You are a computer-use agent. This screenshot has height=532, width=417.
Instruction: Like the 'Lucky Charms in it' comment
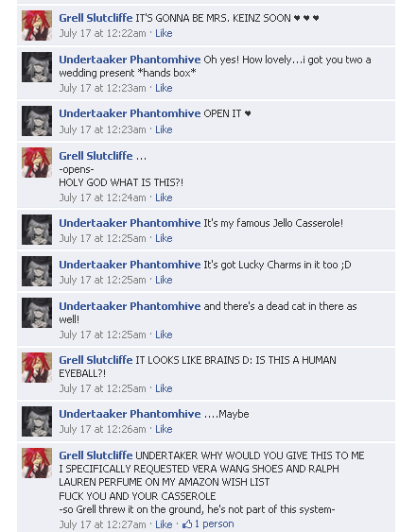point(164,280)
